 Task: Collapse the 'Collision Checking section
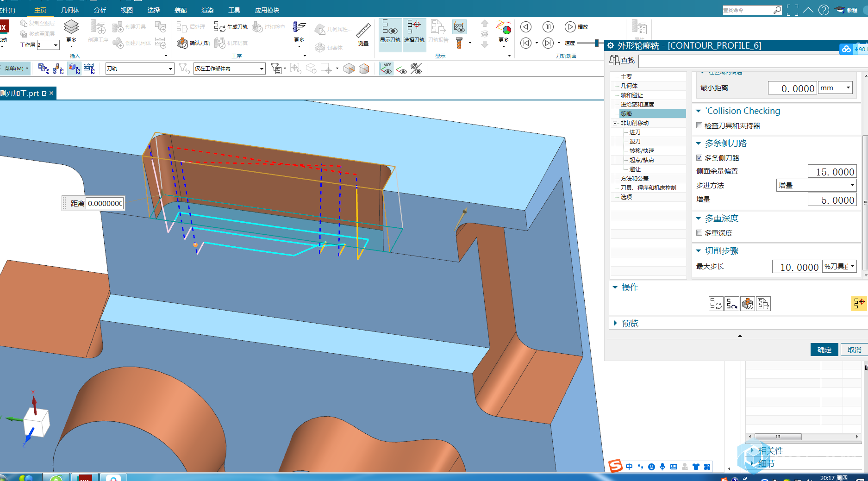point(699,111)
